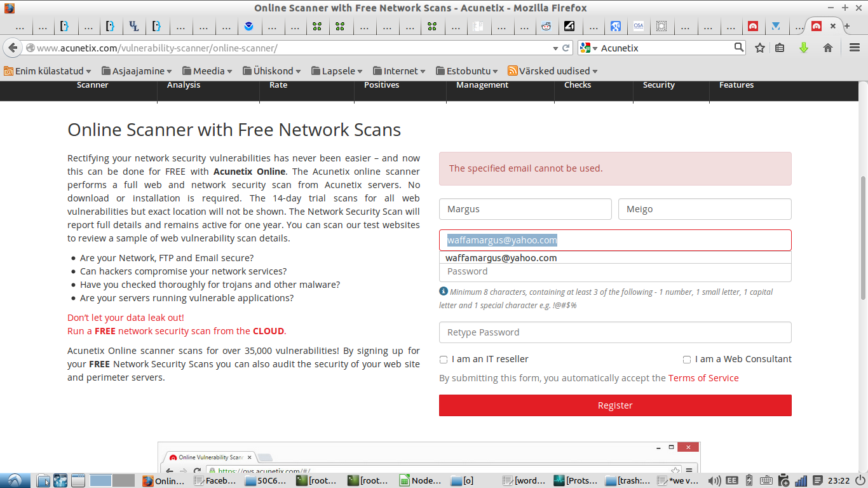Viewport: 868px width, 488px height.
Task: Open the Firefox hamburger menu
Action: pyautogui.click(x=855, y=48)
